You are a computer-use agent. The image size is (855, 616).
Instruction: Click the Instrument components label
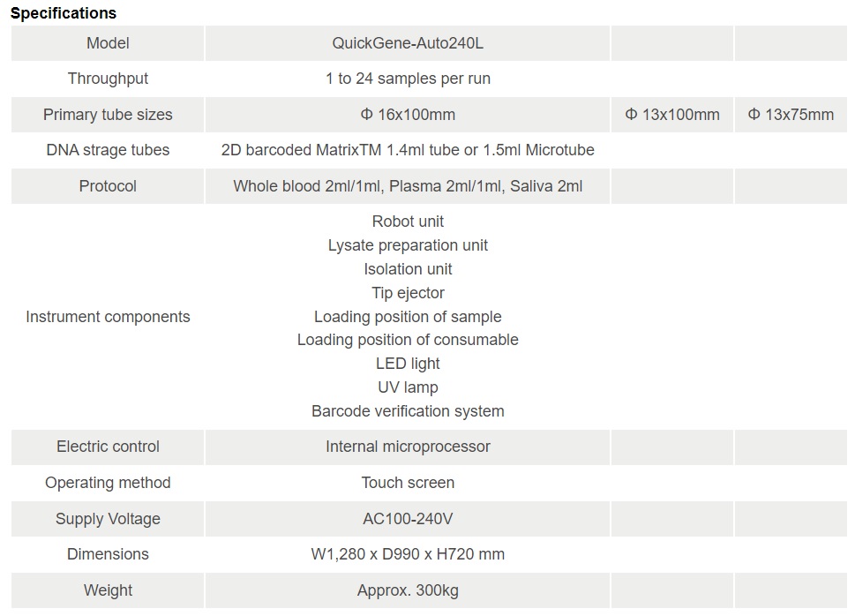[108, 317]
